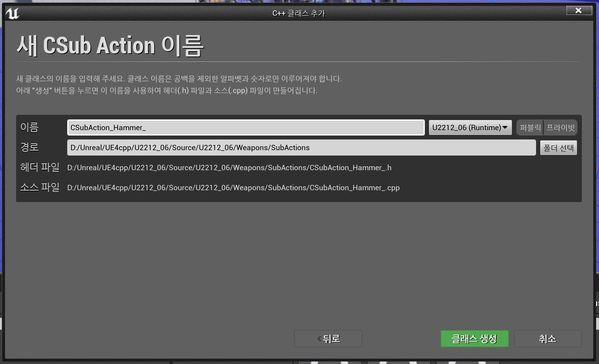This screenshot has width=599, height=364.
Task: Click the 헤더 파일 label
Action: [x=40, y=167]
